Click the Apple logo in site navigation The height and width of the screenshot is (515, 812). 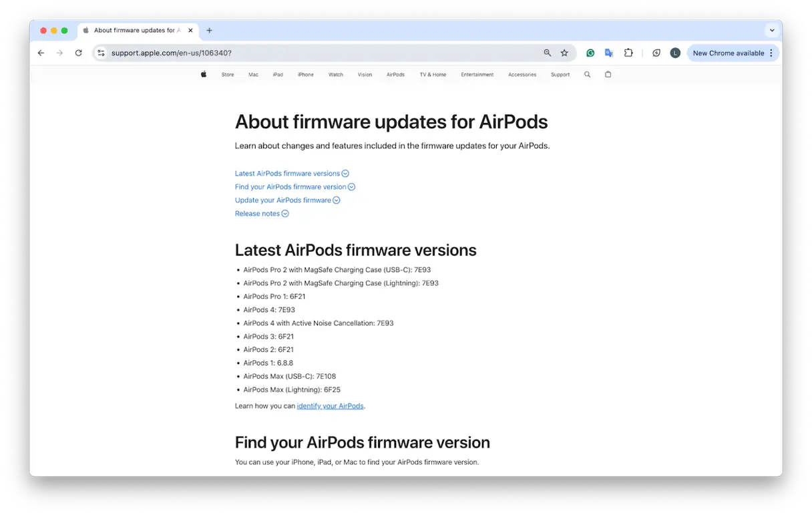pyautogui.click(x=204, y=75)
